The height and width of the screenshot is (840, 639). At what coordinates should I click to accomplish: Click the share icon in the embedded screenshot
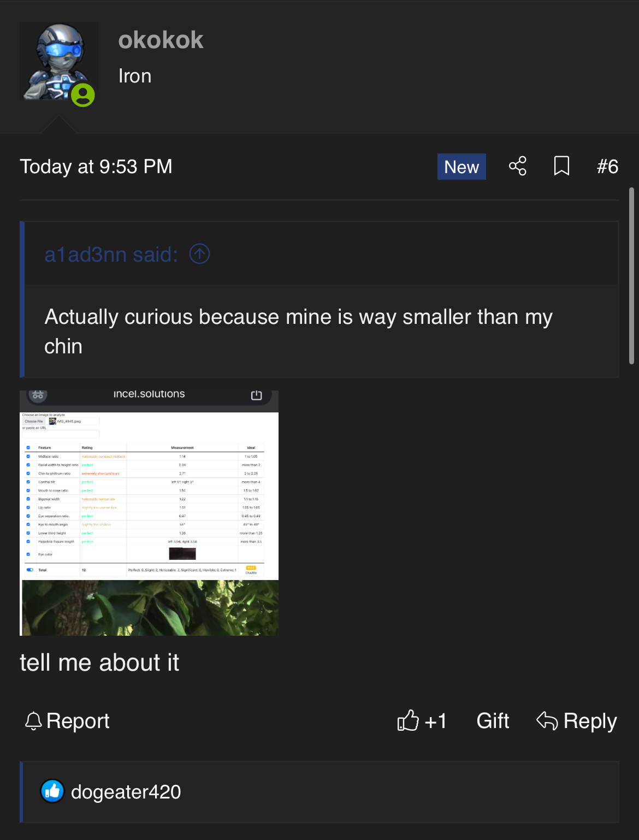(256, 395)
